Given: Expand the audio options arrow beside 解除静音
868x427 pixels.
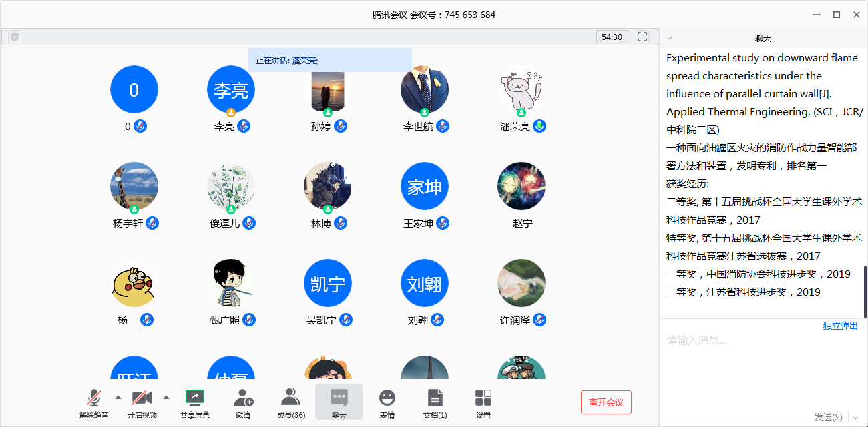Looking at the screenshot, I should [118, 397].
